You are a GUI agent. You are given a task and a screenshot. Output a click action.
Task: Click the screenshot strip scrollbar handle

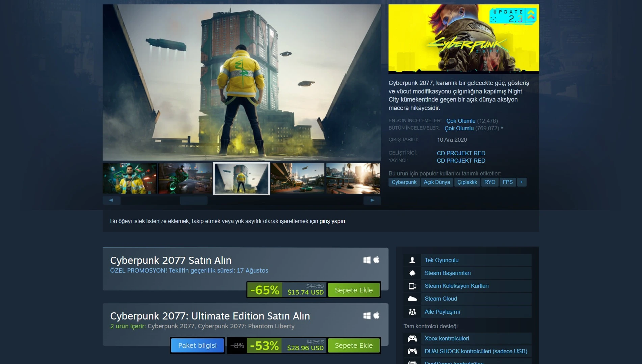click(x=193, y=200)
